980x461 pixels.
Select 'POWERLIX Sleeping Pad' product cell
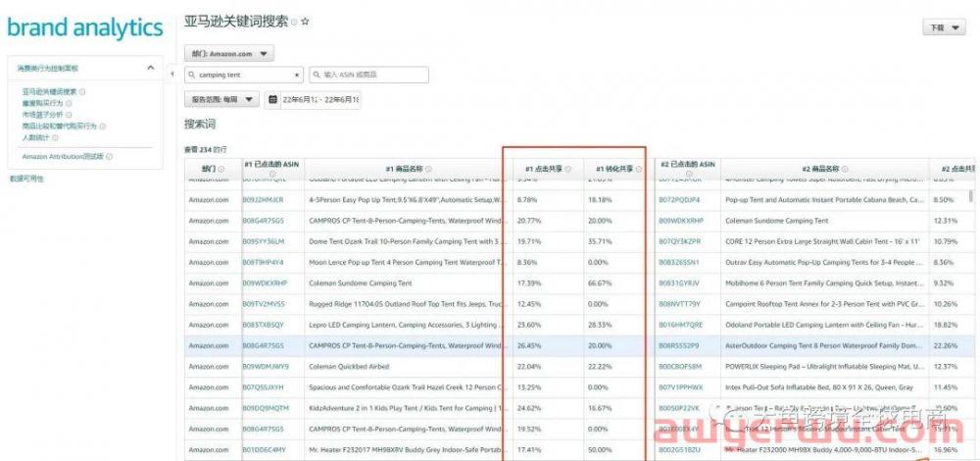point(824,367)
